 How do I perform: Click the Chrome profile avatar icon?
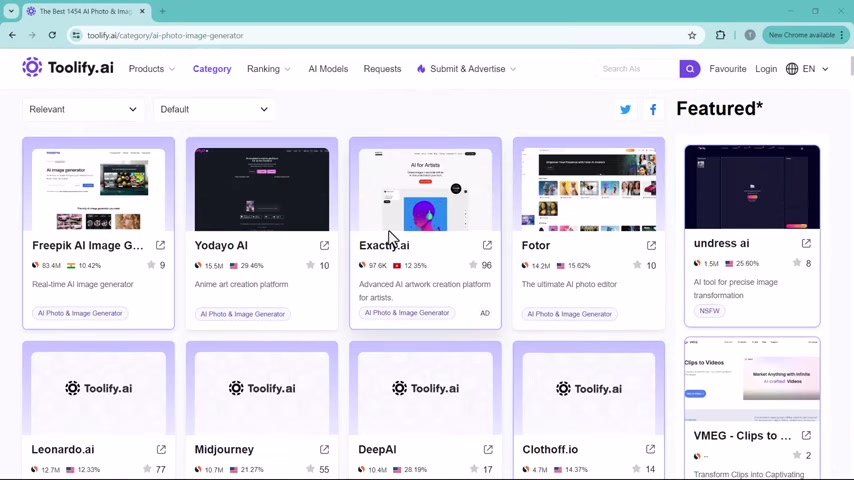[750, 35]
